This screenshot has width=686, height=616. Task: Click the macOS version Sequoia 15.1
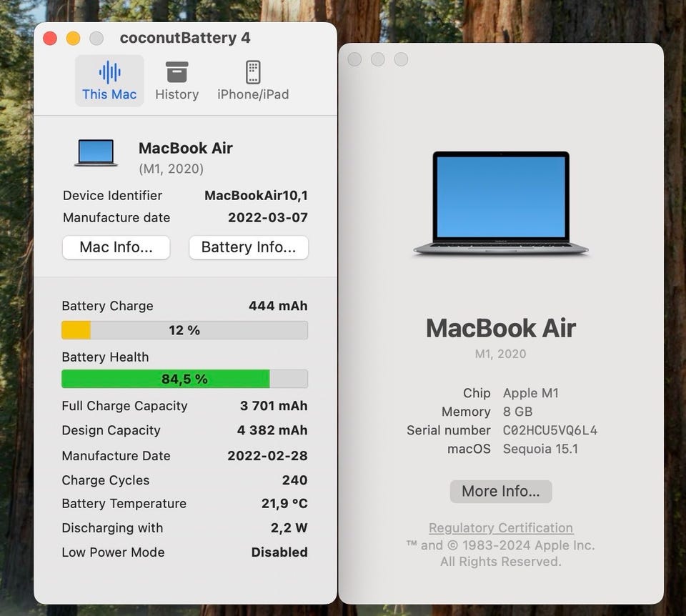pos(540,449)
